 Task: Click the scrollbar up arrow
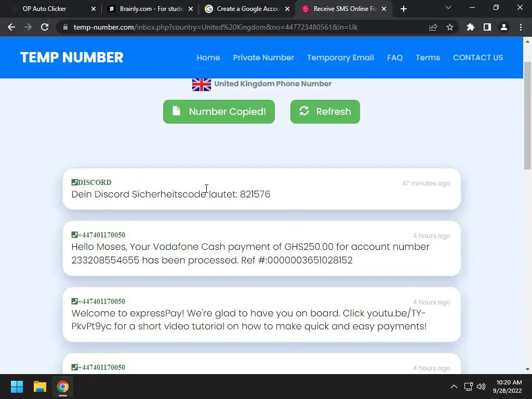(x=527, y=42)
